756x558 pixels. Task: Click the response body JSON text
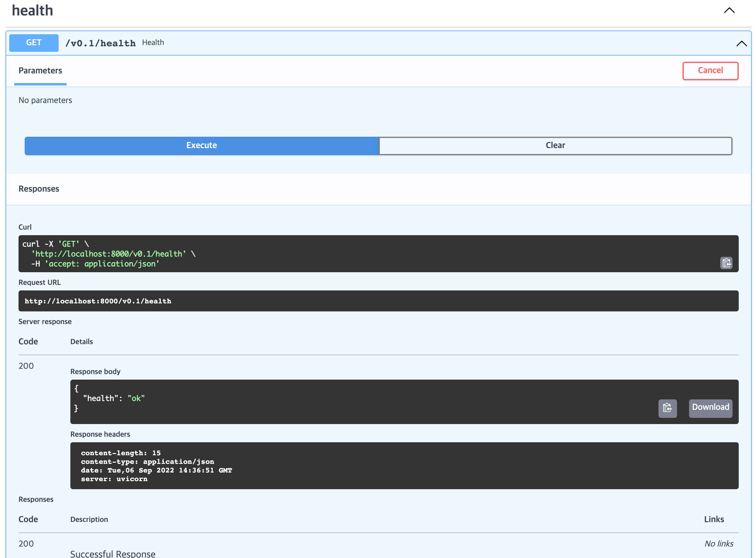[114, 398]
